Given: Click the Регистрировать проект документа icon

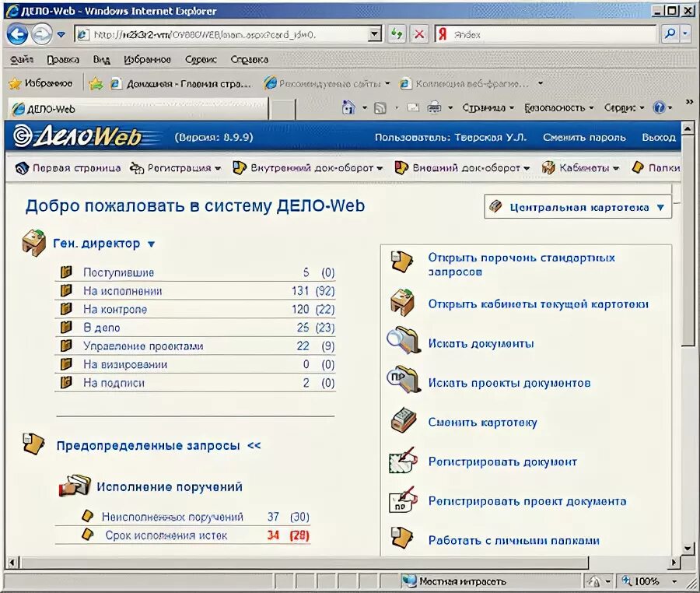Looking at the screenshot, I should (x=403, y=500).
